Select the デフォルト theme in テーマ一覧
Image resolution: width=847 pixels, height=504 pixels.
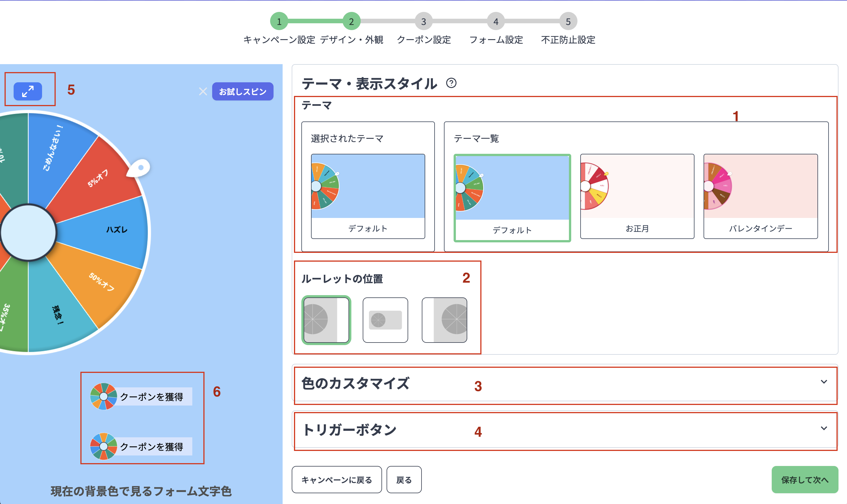point(512,196)
